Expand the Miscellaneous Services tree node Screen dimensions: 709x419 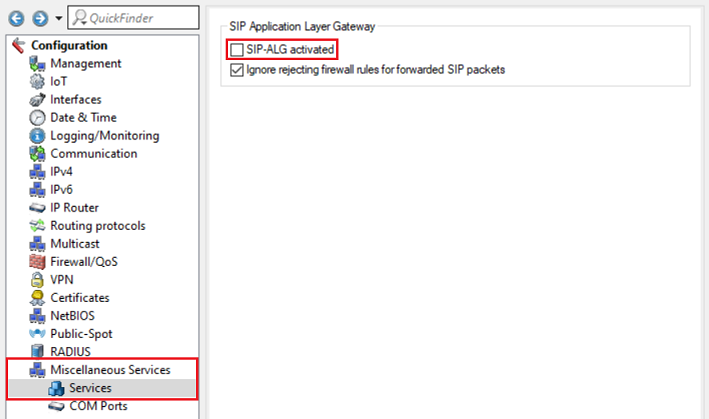pos(110,369)
